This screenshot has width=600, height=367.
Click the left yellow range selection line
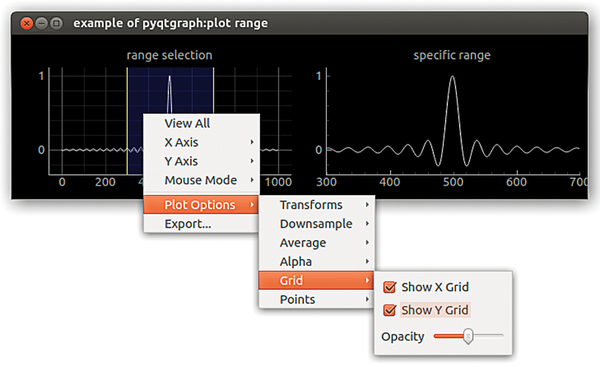(x=127, y=121)
